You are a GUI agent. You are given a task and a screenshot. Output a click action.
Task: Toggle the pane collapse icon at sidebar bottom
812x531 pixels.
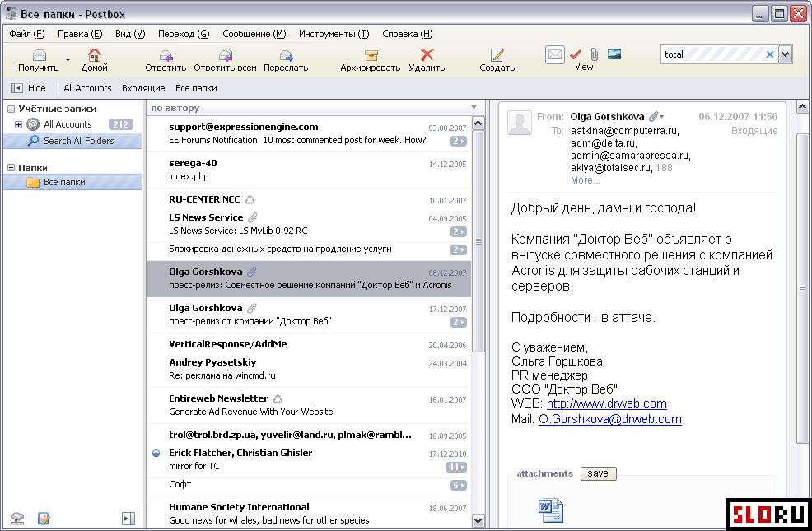pyautogui.click(x=128, y=518)
